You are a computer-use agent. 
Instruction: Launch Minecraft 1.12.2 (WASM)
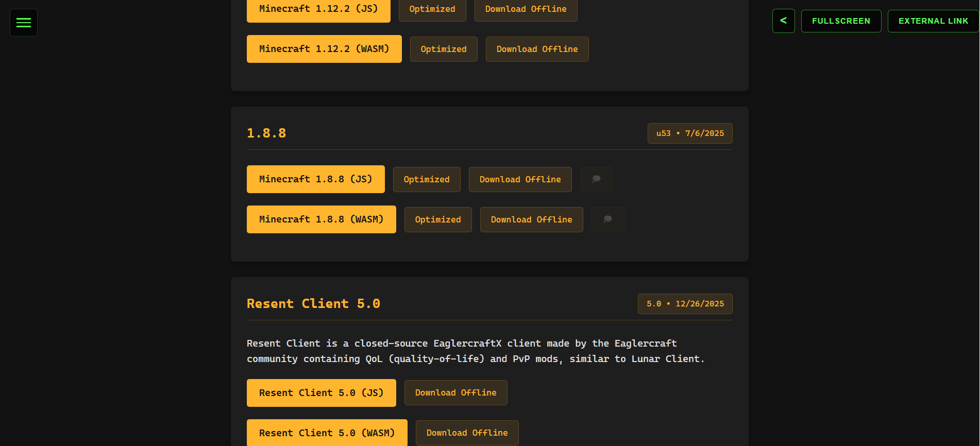[x=324, y=49]
